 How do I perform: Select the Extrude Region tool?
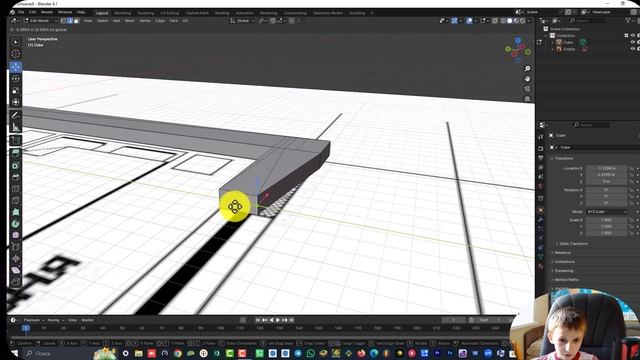pos(16,153)
